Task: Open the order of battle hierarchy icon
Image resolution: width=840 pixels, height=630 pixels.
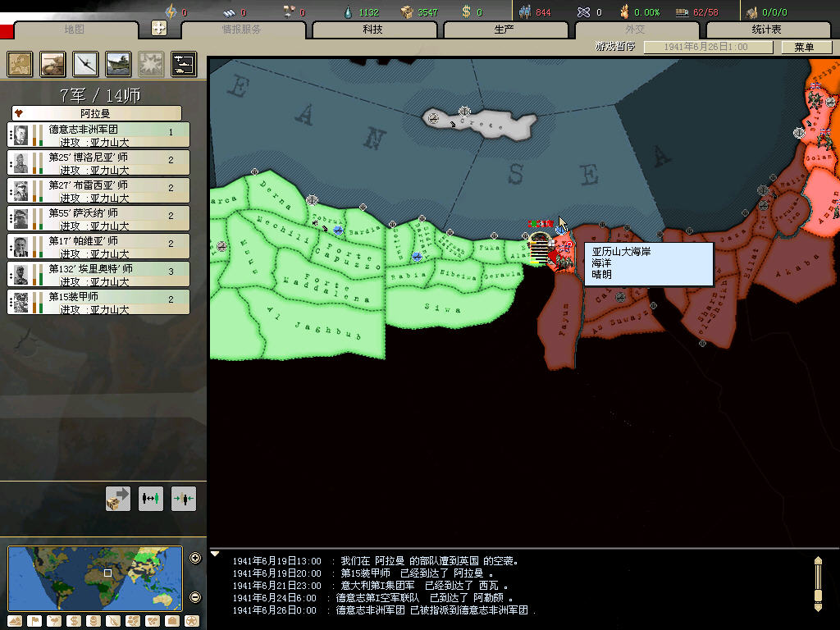Action: point(183,64)
